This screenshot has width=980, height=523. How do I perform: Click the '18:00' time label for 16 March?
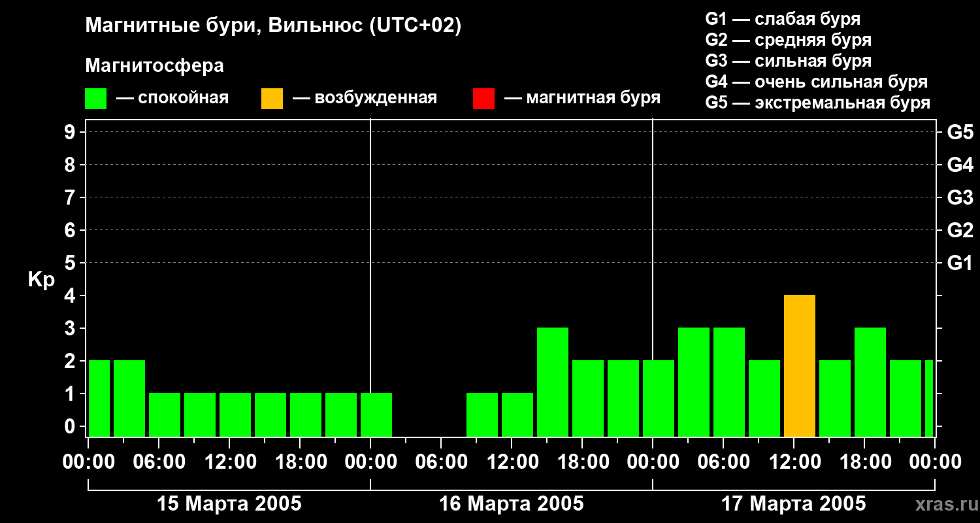pyautogui.click(x=582, y=462)
